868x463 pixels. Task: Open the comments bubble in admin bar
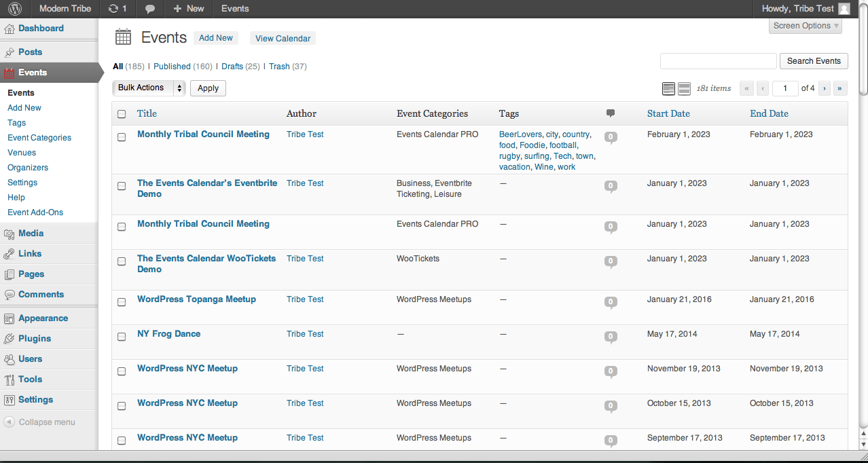[150, 9]
